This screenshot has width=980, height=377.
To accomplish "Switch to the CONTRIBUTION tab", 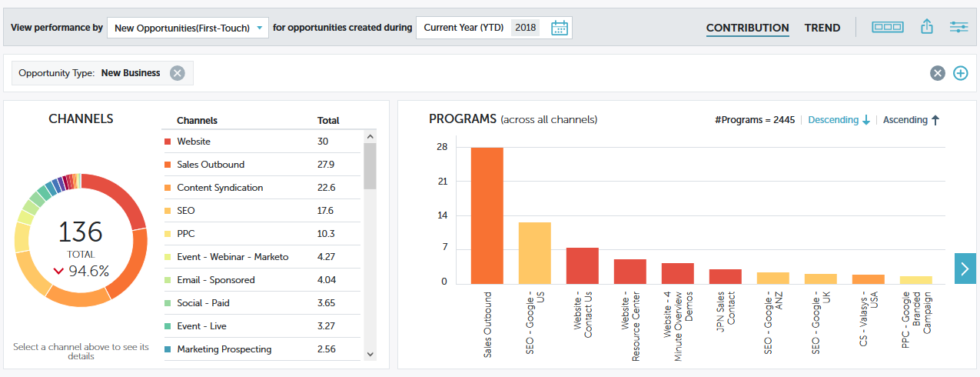I will point(747,28).
